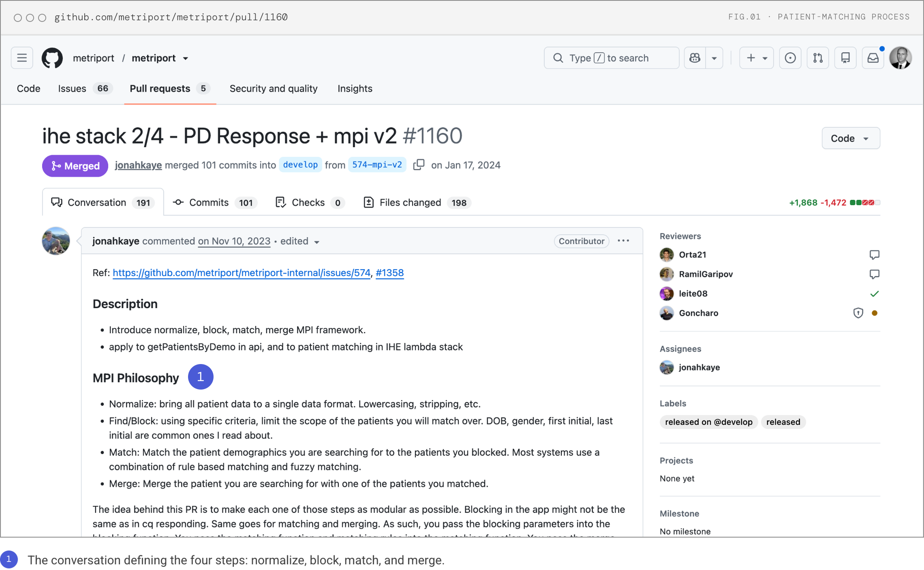The width and height of the screenshot is (924, 570).
Task: Open the Code dropdown button
Action: [851, 138]
